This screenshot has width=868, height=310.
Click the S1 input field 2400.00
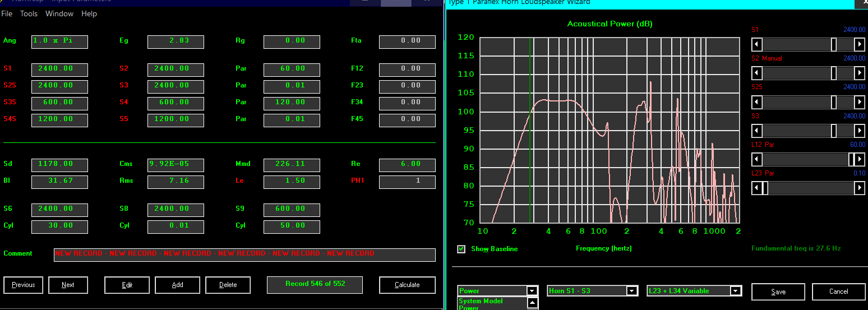(59, 70)
